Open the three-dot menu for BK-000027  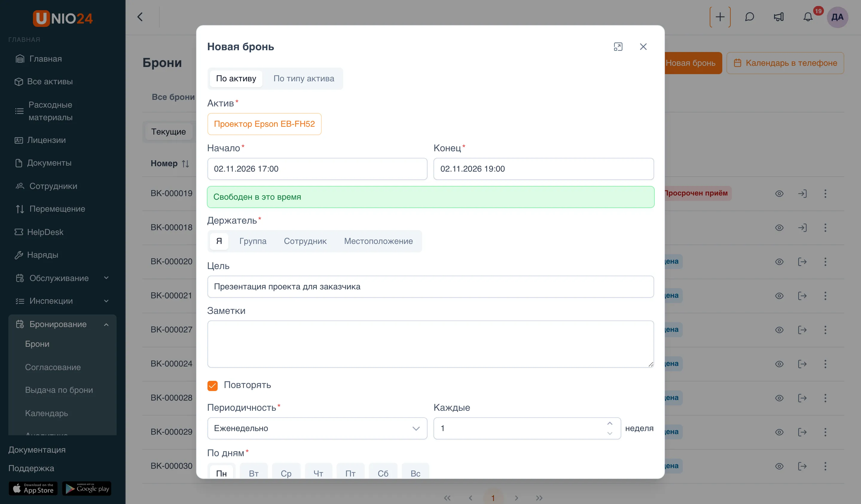pyautogui.click(x=825, y=330)
